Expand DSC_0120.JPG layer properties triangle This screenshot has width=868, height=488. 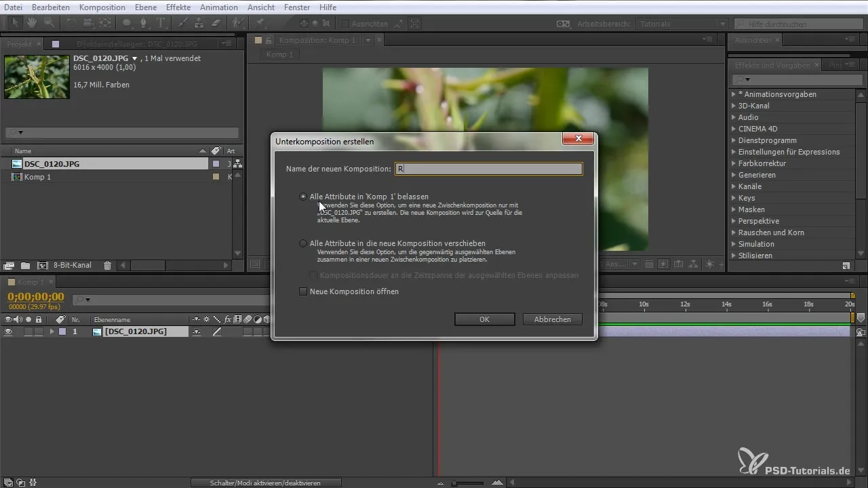pyautogui.click(x=52, y=332)
